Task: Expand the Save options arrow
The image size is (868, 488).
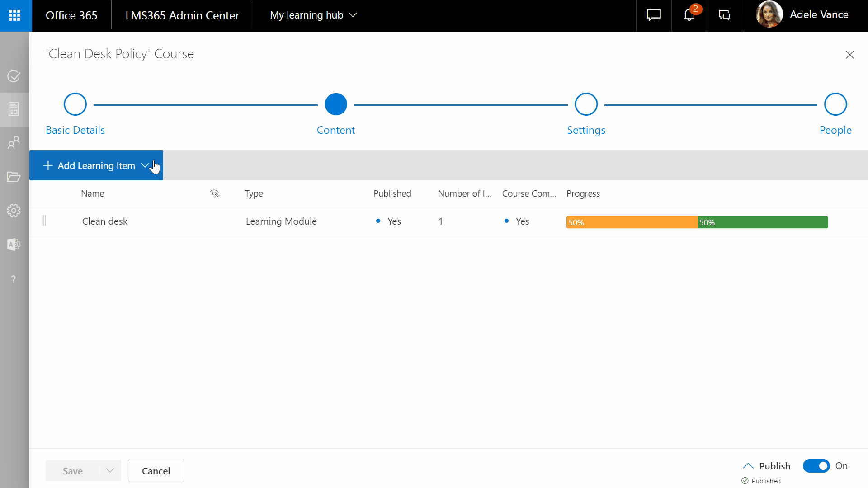Action: [110, 471]
